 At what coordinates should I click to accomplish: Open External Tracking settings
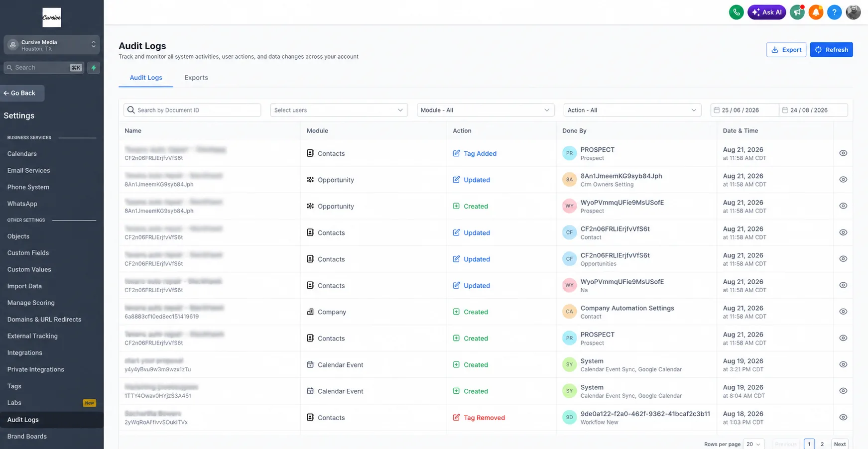tap(32, 336)
